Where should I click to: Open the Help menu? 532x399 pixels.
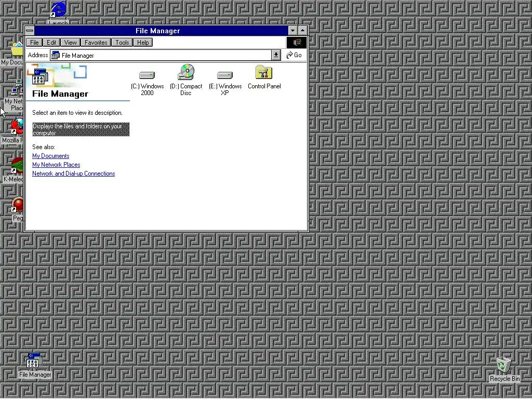coord(143,43)
